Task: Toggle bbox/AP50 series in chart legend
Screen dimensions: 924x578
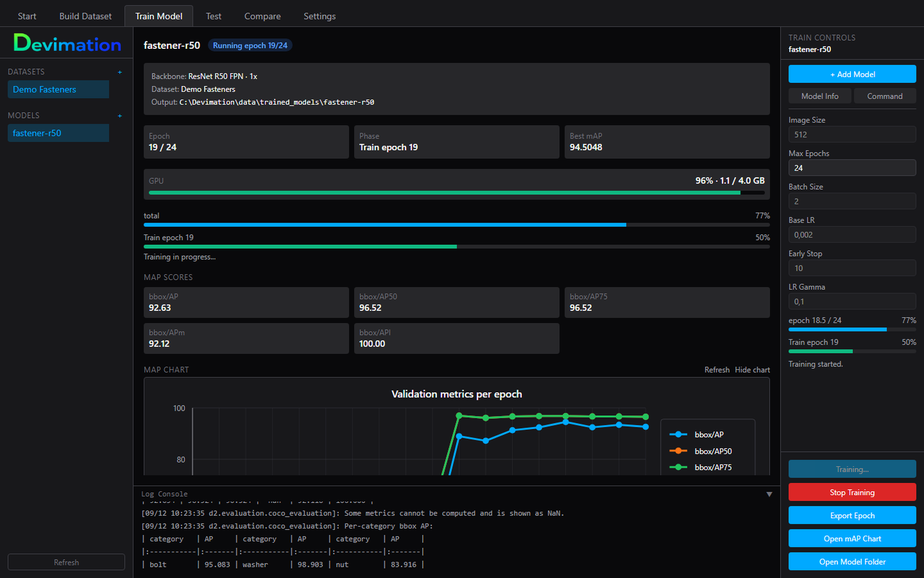Action: coord(701,451)
